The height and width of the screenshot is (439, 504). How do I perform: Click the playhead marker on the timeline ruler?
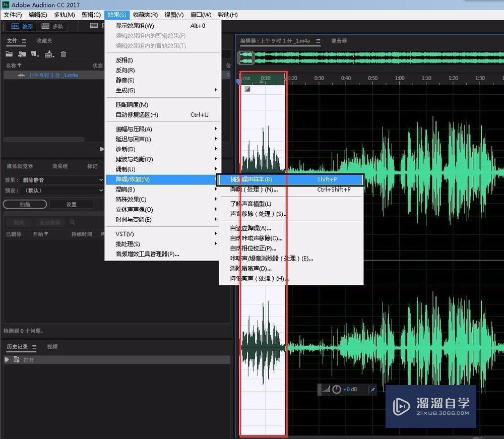point(239,81)
